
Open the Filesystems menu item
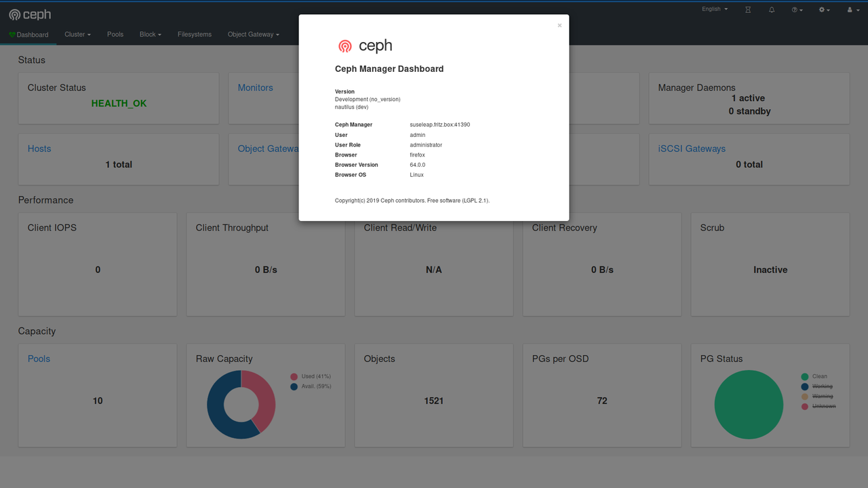[x=195, y=35]
